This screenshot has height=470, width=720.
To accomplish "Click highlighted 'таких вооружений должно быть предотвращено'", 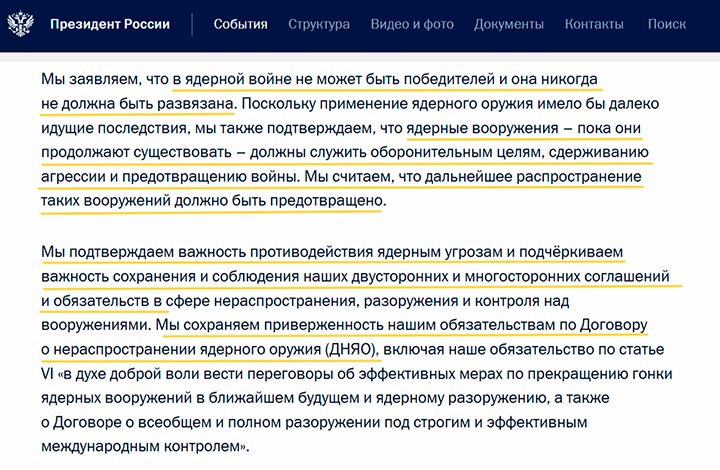I will [x=212, y=201].
